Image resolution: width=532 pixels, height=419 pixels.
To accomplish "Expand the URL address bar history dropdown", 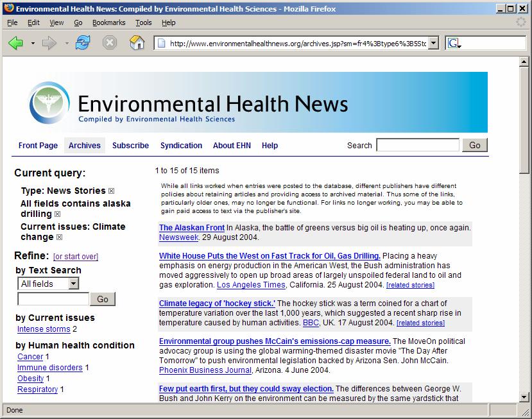I will coord(433,43).
